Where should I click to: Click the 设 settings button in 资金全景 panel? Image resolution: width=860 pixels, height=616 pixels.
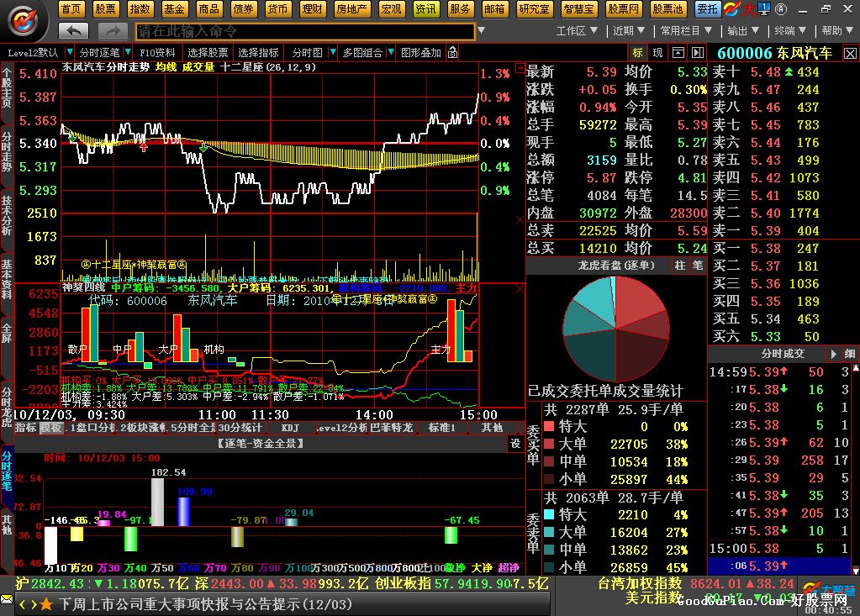coord(515,444)
